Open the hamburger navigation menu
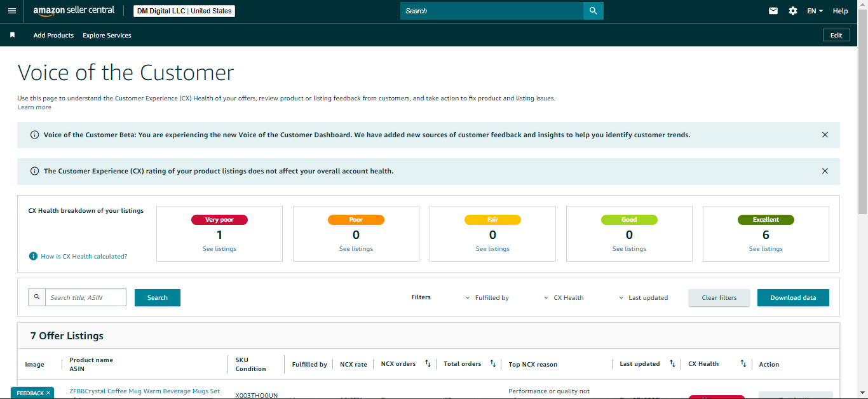Image resolution: width=868 pixels, height=399 pixels. (x=11, y=11)
